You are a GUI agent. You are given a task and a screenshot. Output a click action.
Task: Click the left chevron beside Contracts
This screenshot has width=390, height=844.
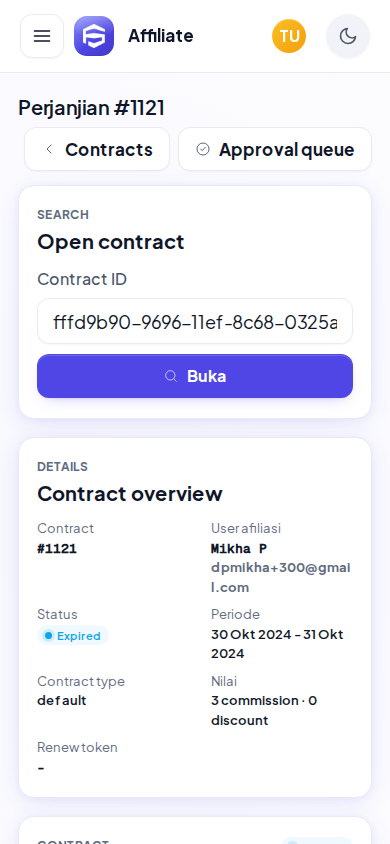click(49, 149)
